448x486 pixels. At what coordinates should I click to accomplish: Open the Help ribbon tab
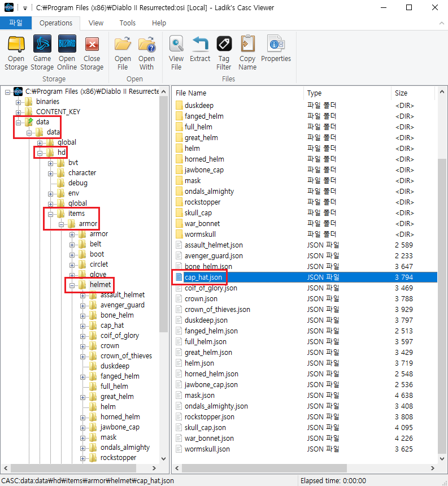pyautogui.click(x=159, y=23)
